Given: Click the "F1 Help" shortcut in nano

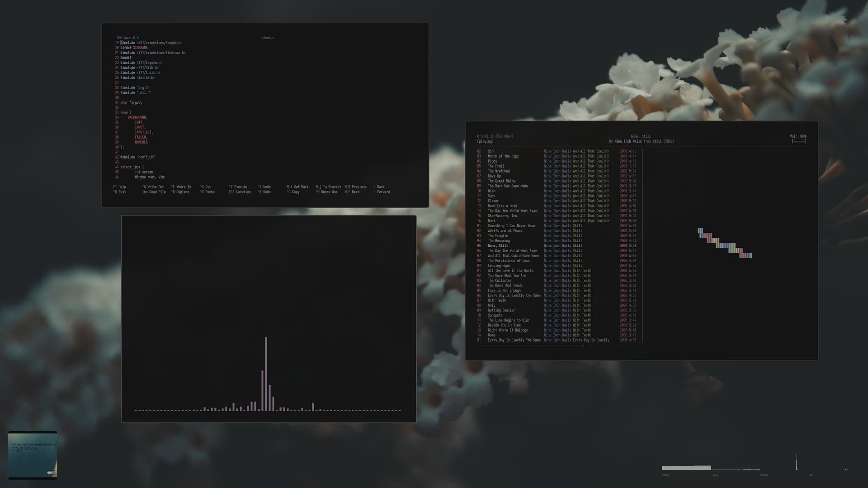Looking at the screenshot, I should 120,187.
